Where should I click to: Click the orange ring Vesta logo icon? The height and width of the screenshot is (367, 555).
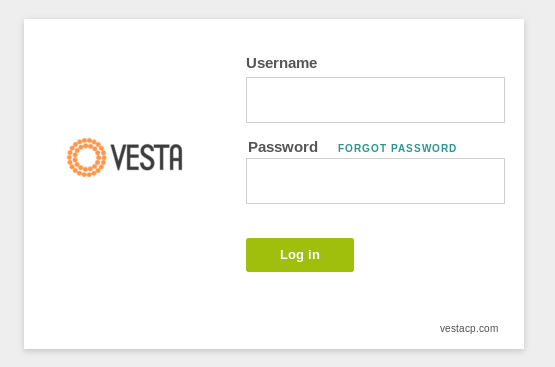(x=87, y=157)
